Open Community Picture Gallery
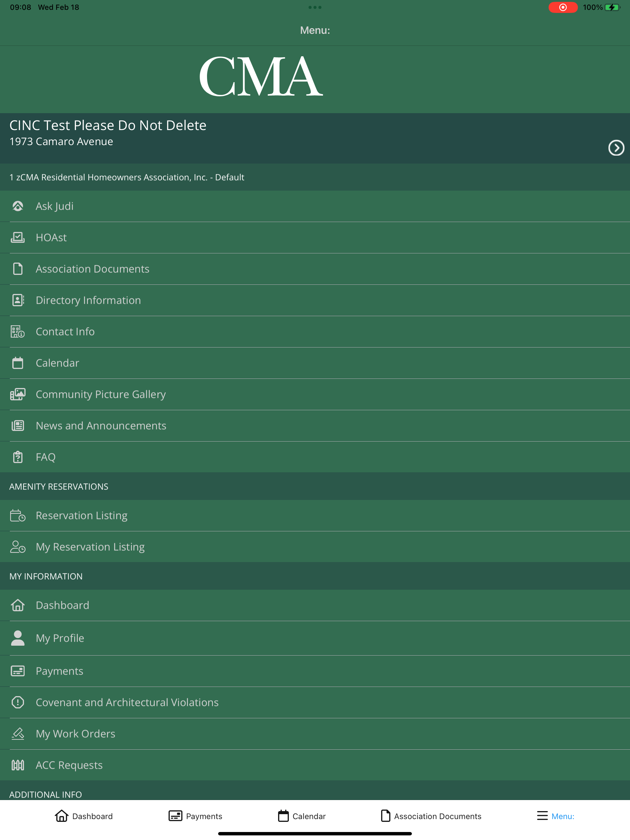 [x=315, y=394]
